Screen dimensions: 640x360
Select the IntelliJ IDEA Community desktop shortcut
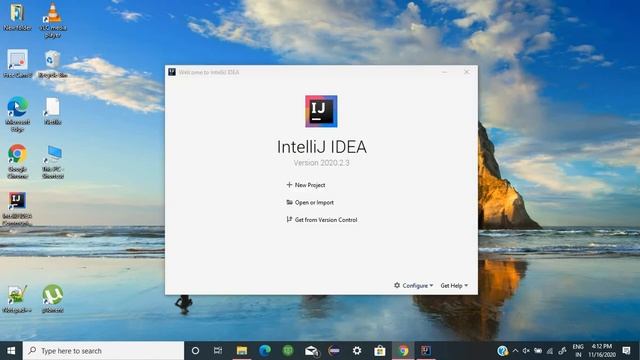tap(17, 209)
